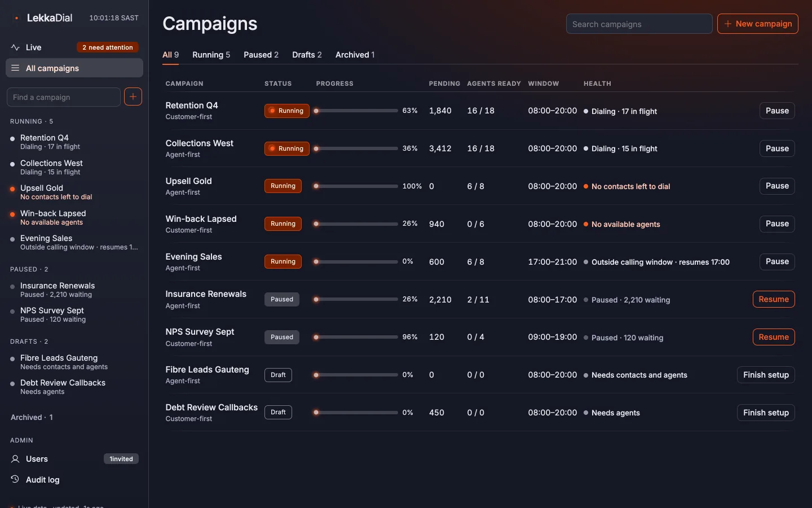The height and width of the screenshot is (508, 812).
Task: Select Retention Q4 in the sidebar
Action: (74, 142)
